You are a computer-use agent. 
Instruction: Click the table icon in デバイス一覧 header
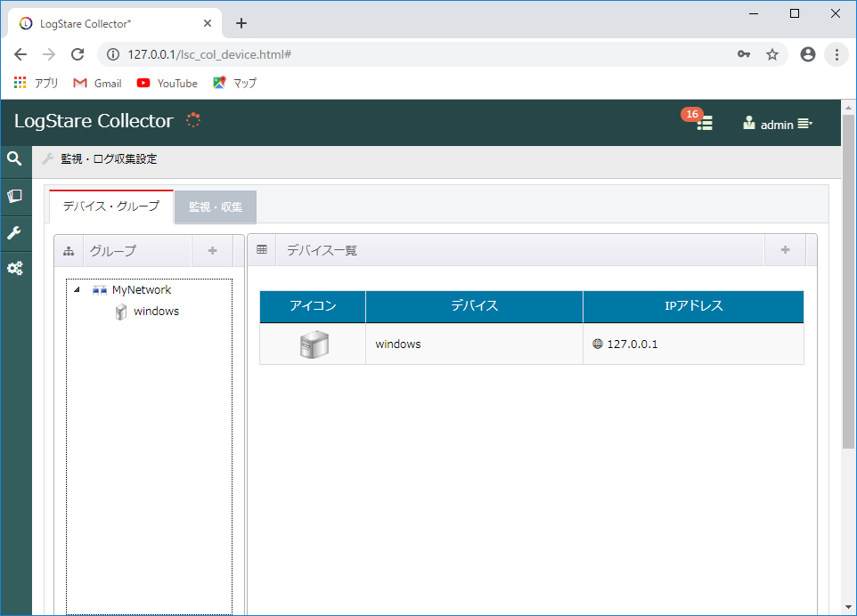pyautogui.click(x=262, y=249)
